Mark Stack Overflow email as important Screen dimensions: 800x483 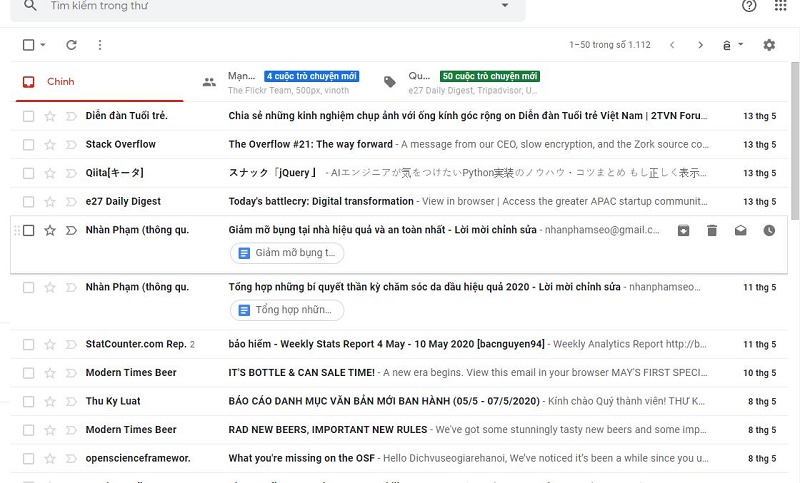coord(71,145)
